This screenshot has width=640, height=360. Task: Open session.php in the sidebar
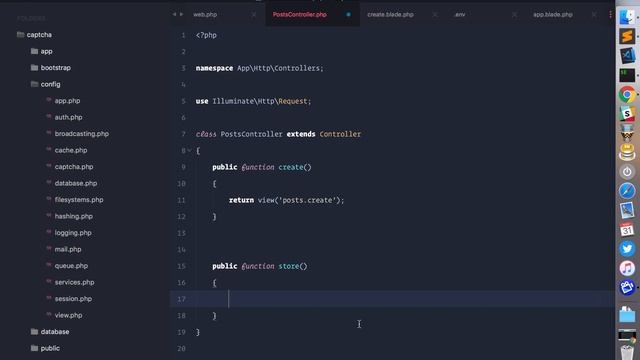[73, 299]
